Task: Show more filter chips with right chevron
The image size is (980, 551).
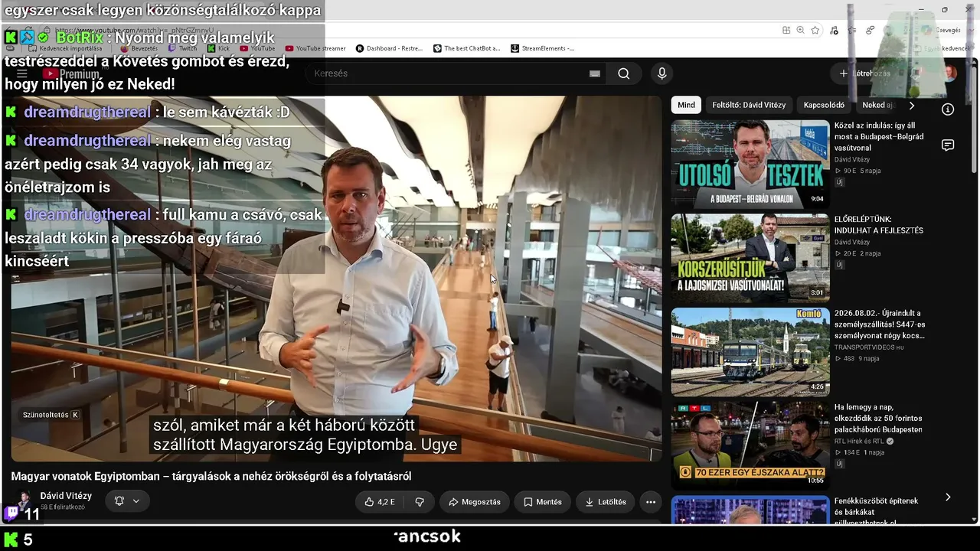Action: pos(911,106)
